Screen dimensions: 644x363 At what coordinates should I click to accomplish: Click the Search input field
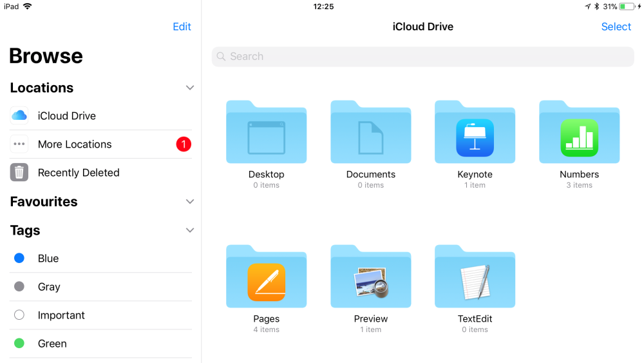422,56
